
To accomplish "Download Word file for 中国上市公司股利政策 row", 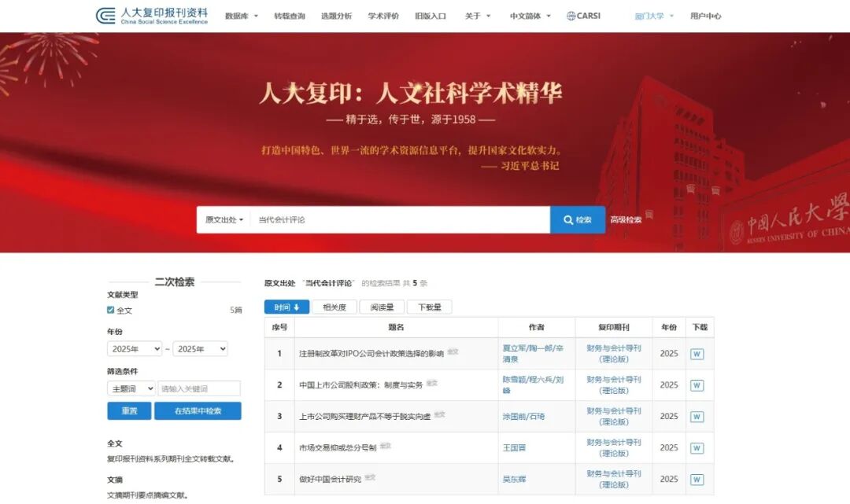I will [x=697, y=385].
